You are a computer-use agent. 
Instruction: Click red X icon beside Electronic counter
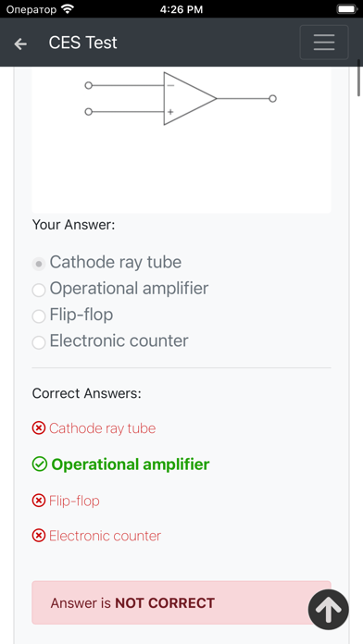coord(39,536)
